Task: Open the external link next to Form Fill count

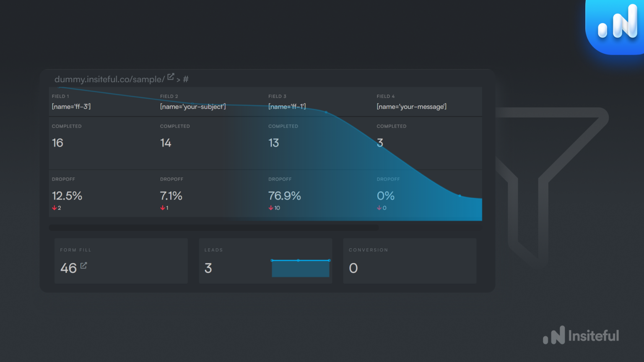Action: tap(83, 265)
